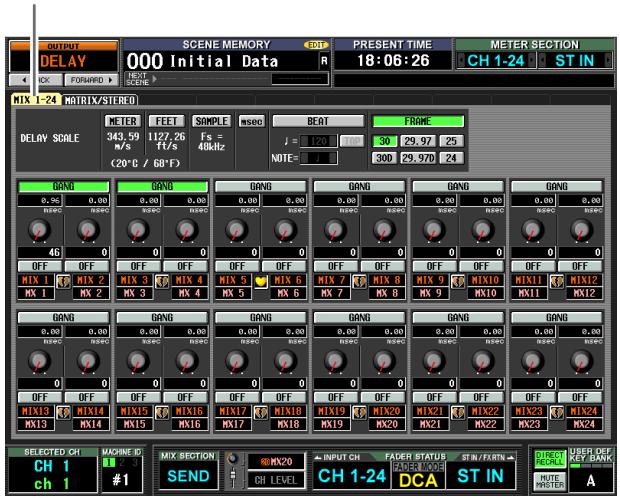This screenshot has width=620, height=498.
Task: Turn on delay for MIX24
Action: pos(580,397)
